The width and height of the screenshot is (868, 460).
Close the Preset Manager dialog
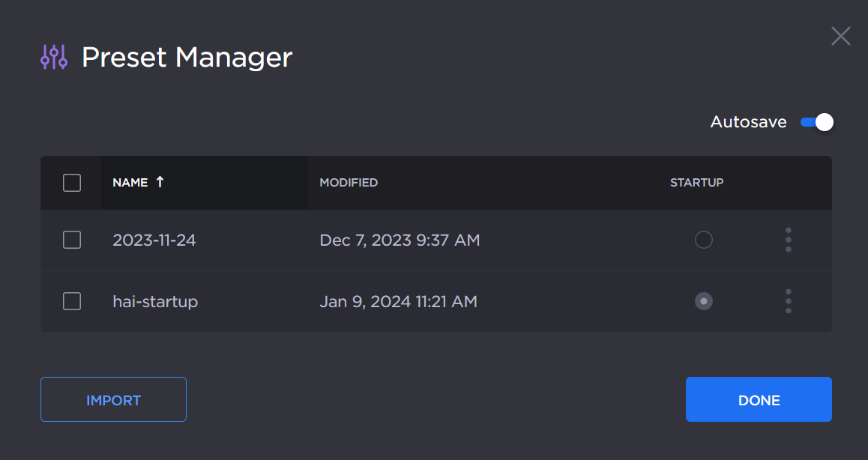840,36
